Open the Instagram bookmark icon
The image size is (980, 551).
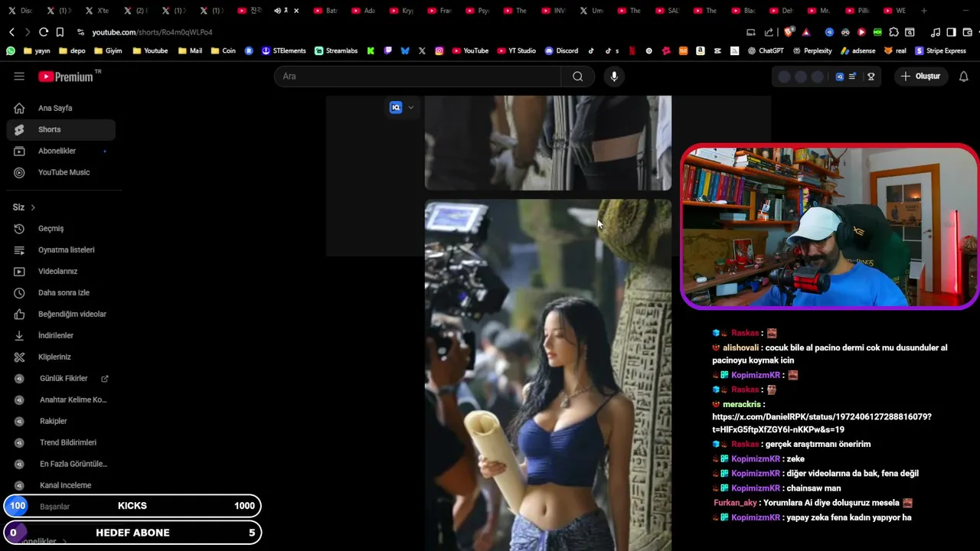[439, 51]
